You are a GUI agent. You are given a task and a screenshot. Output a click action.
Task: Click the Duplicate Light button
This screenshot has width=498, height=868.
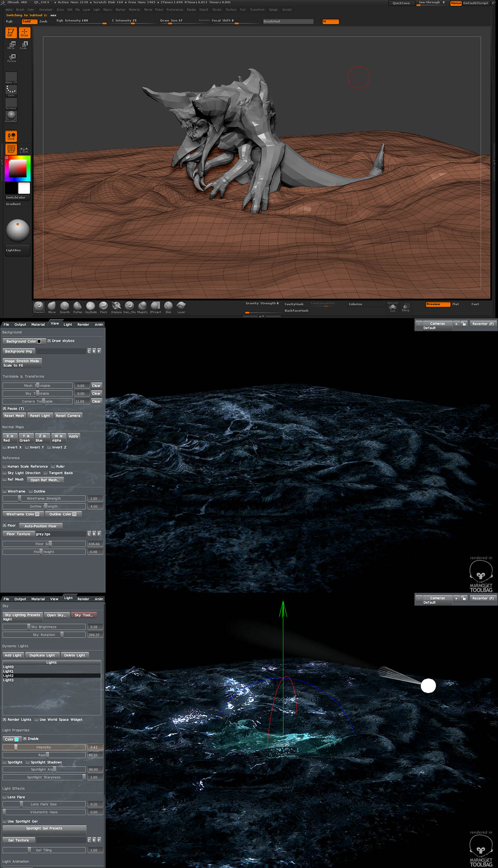(x=42, y=655)
